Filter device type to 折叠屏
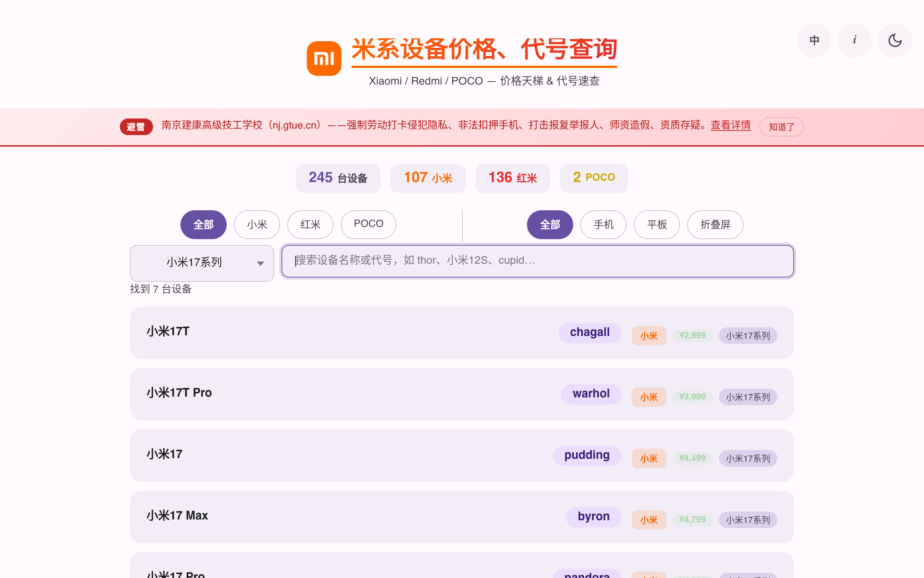 coord(715,225)
